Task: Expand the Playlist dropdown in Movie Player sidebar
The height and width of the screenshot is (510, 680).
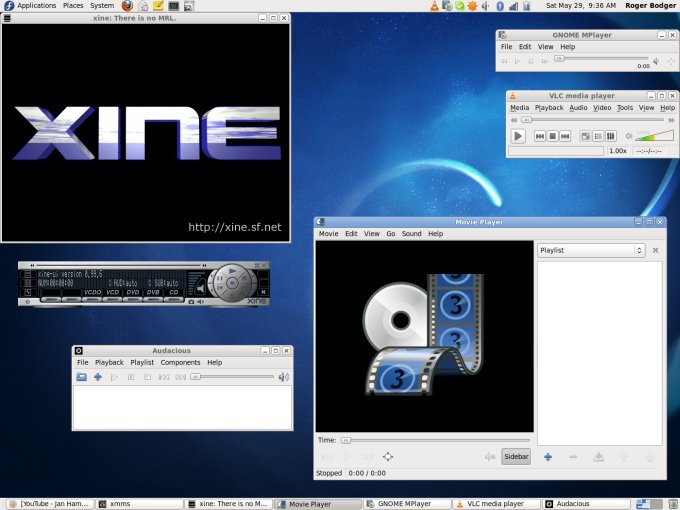Action: click(590, 250)
